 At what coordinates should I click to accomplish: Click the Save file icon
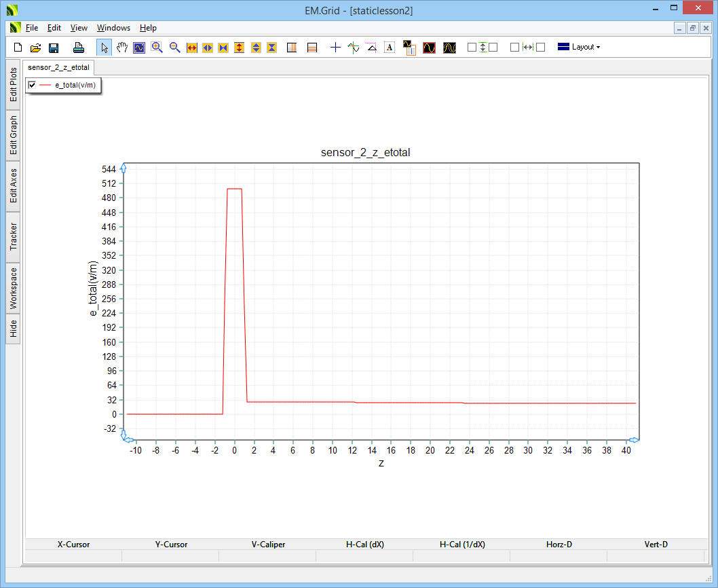point(54,48)
